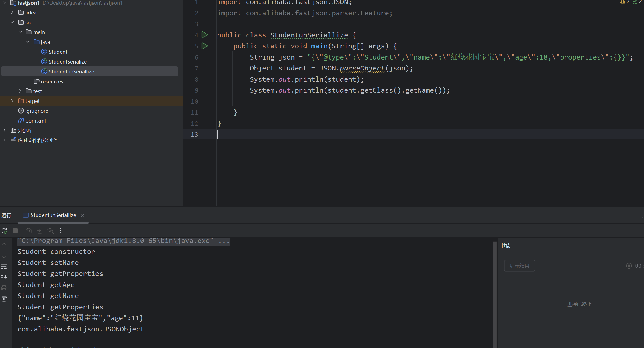
Task: Toggle scroll to end of console
Action: click(4, 277)
